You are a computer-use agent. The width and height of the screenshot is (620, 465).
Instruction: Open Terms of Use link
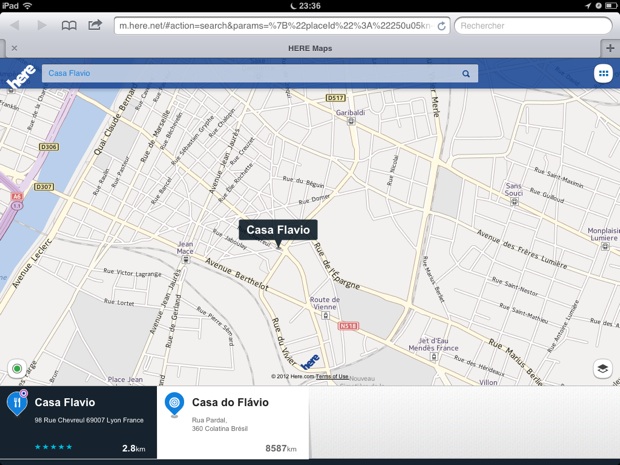point(332,376)
